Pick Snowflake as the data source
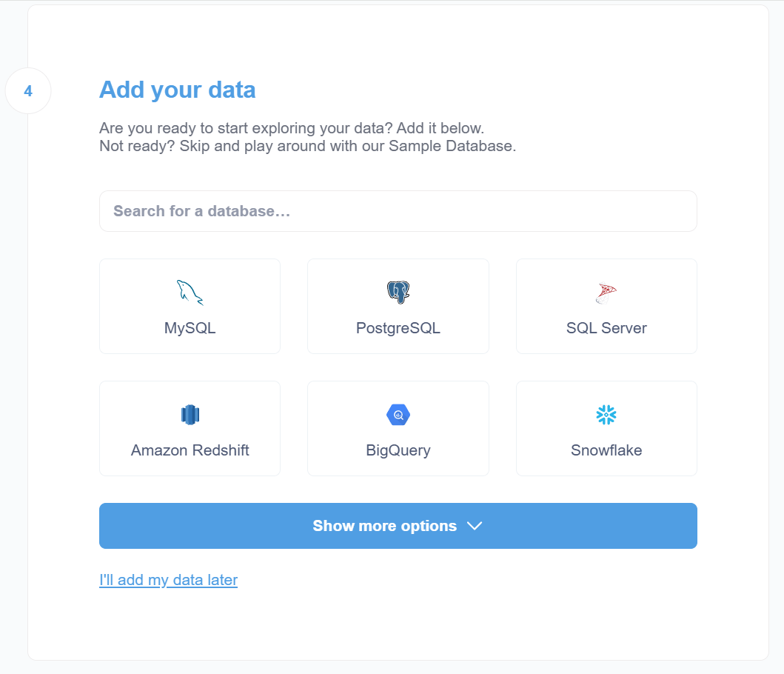This screenshot has width=784, height=674. (606, 428)
